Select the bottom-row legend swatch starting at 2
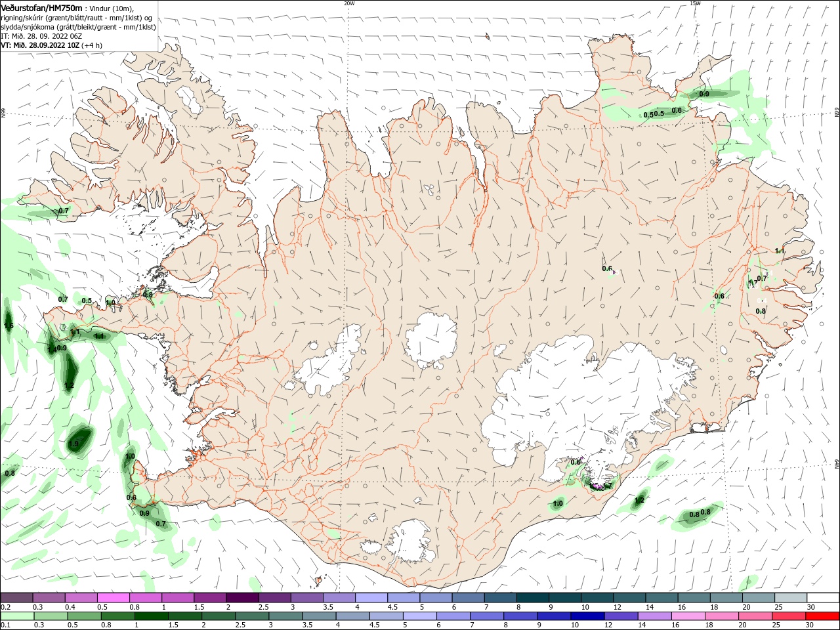The image size is (840, 630). click(219, 616)
